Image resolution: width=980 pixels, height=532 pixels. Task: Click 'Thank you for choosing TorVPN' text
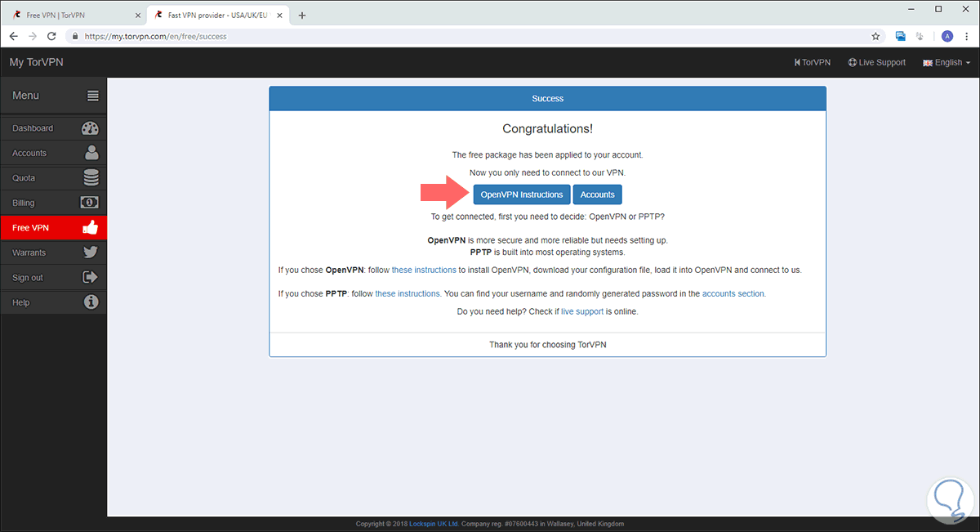548,345
